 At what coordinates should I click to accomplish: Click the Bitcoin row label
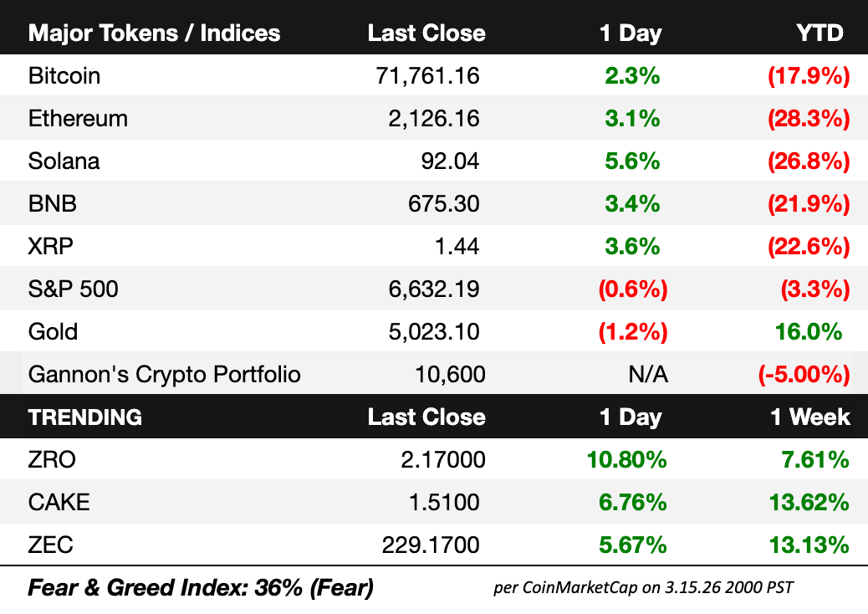[x=64, y=76]
